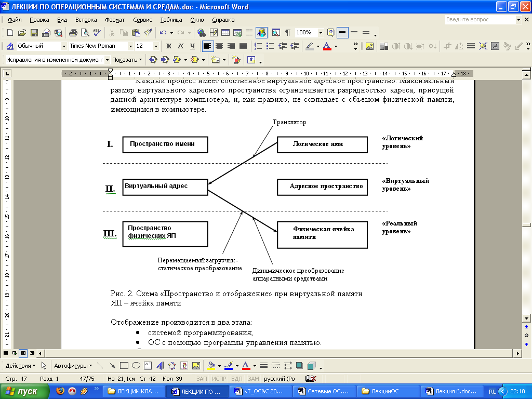Select the Crop tool
The image size is (532, 399).
click(x=447, y=46)
